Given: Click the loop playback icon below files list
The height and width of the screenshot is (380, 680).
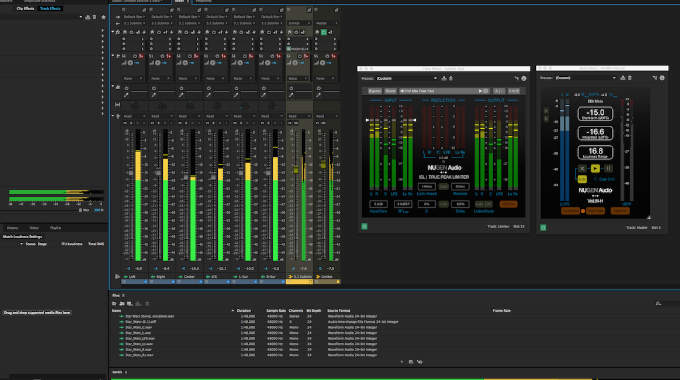Looking at the screenshot, I should (411, 362).
